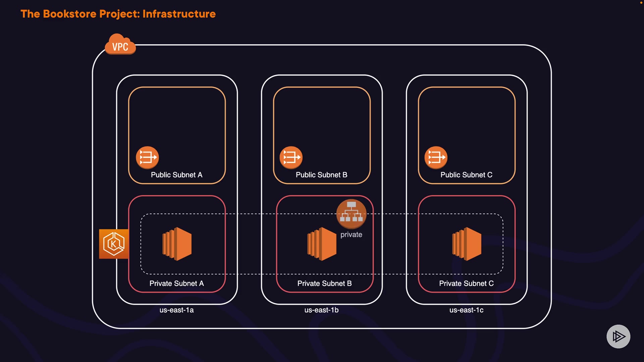Click the Private Subnet A label

point(176,284)
